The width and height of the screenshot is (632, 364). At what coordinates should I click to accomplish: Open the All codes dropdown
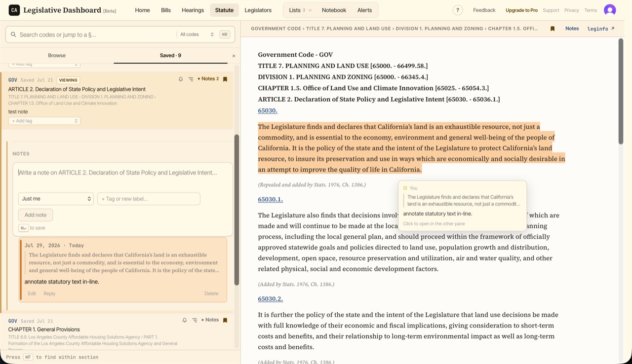pyautogui.click(x=197, y=35)
